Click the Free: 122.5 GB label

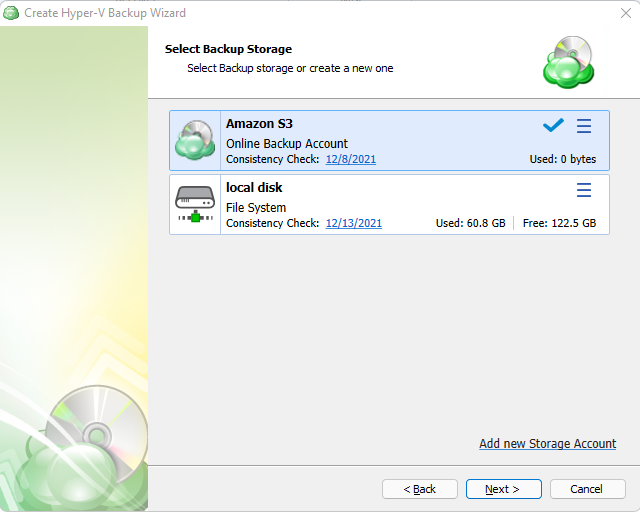click(x=559, y=223)
